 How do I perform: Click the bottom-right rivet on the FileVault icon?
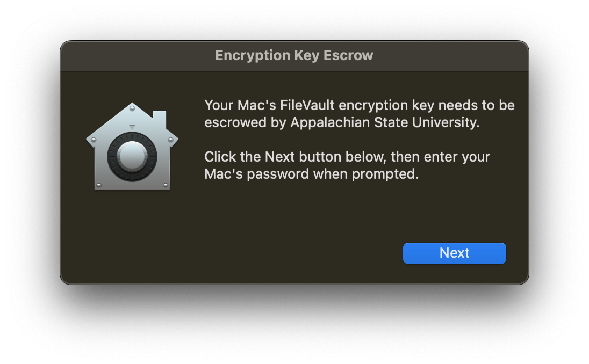166,184
